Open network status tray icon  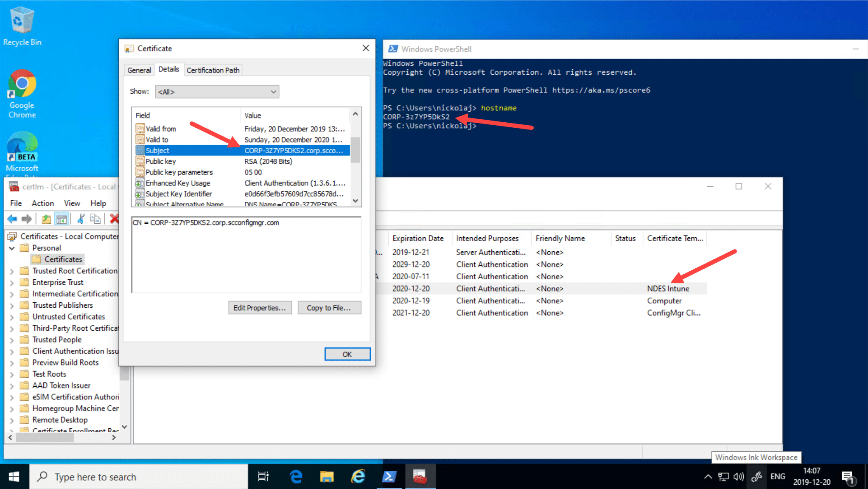[x=723, y=477]
